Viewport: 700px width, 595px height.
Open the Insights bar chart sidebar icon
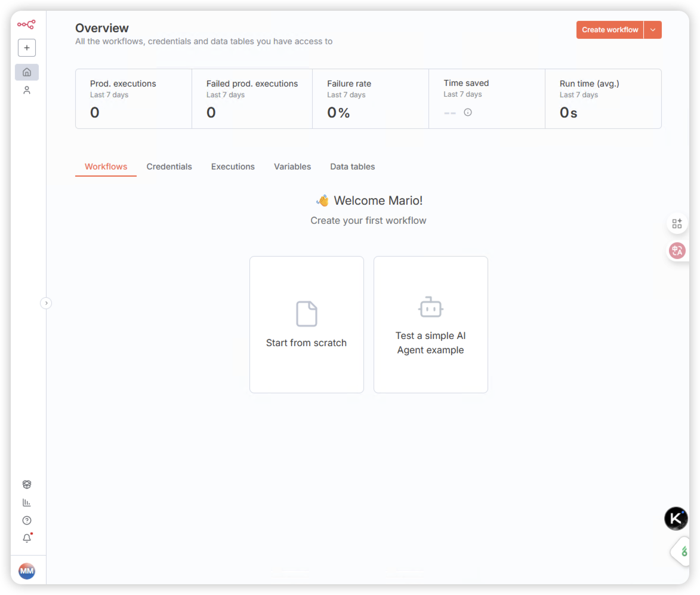coord(27,502)
